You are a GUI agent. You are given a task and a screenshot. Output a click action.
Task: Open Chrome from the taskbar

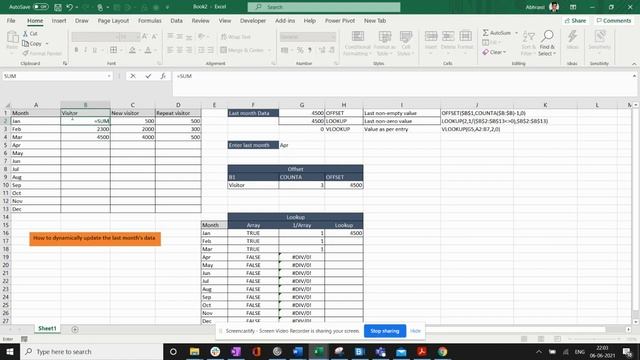point(442,351)
